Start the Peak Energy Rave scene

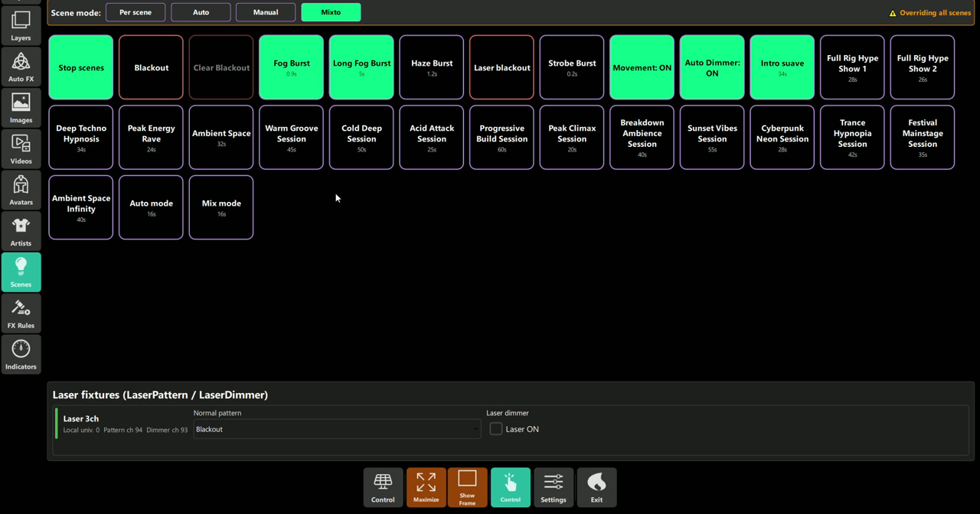(151, 138)
